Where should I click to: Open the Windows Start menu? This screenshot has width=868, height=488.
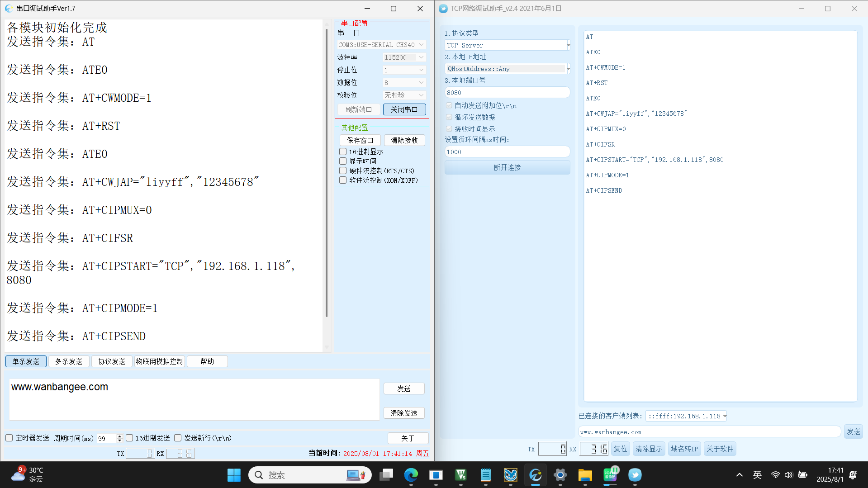[x=234, y=475]
